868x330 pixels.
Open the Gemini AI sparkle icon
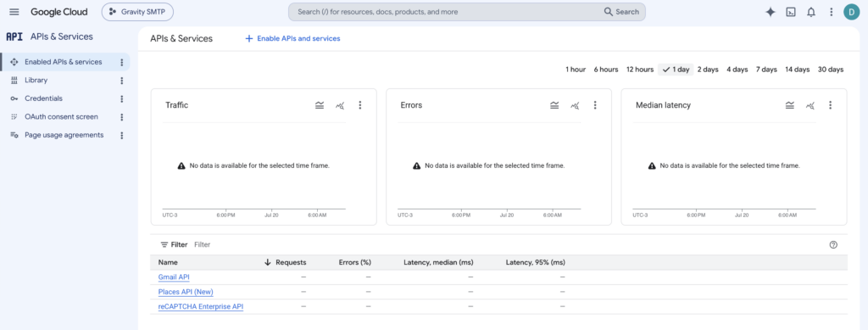[x=770, y=12]
